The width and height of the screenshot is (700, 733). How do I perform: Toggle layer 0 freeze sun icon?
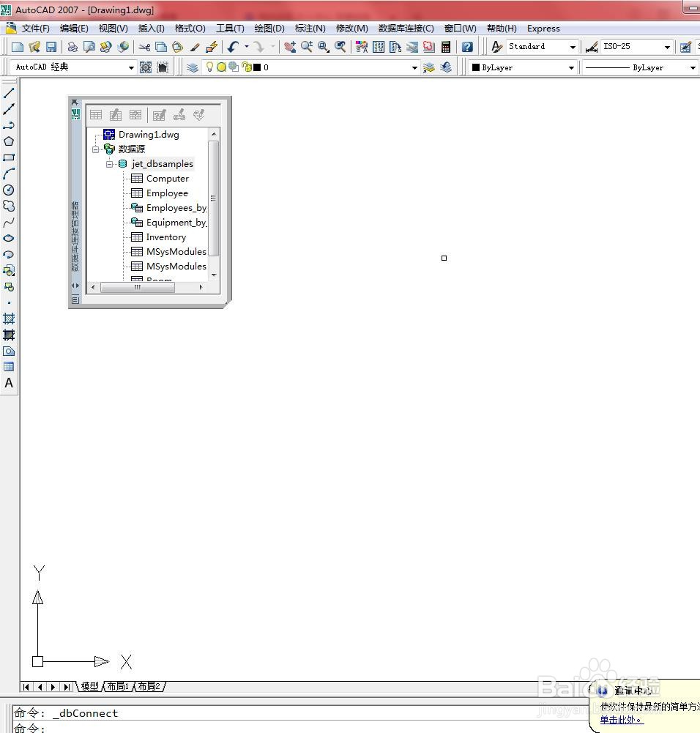tap(221, 67)
